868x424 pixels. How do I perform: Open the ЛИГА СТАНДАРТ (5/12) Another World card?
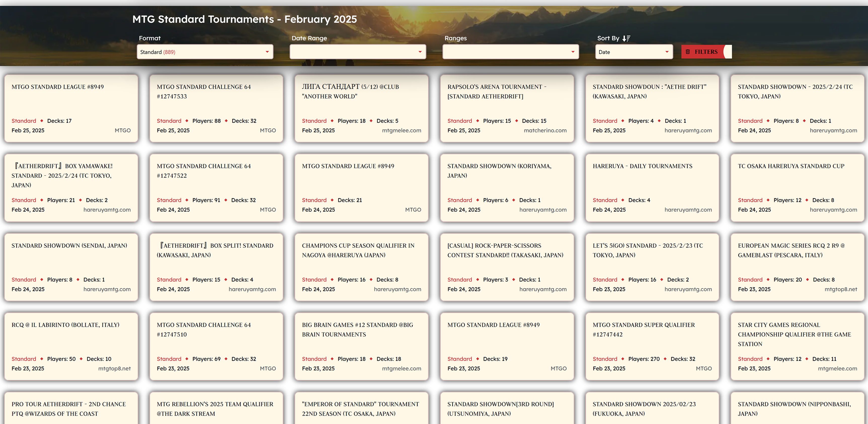coord(362,108)
